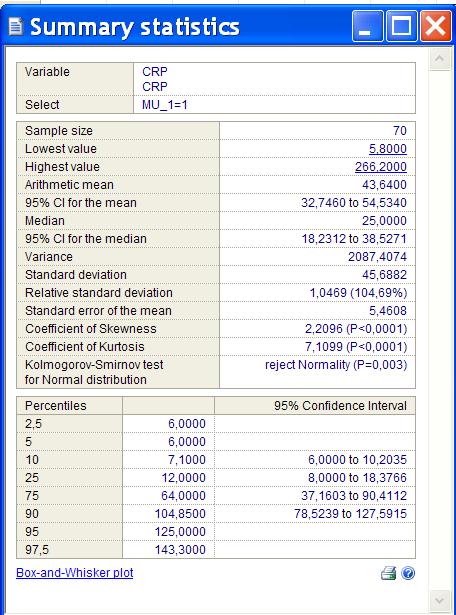Click the reject Normality test result
This screenshot has width=456, height=615.
pyautogui.click(x=336, y=365)
